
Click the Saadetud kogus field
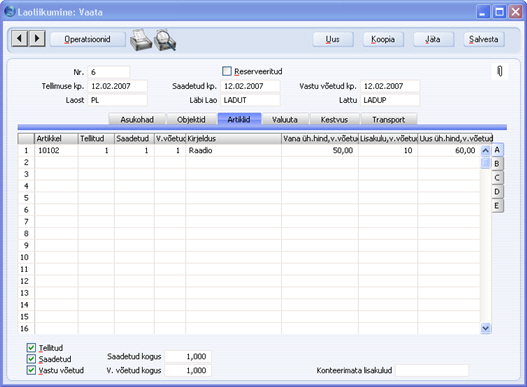(188, 356)
